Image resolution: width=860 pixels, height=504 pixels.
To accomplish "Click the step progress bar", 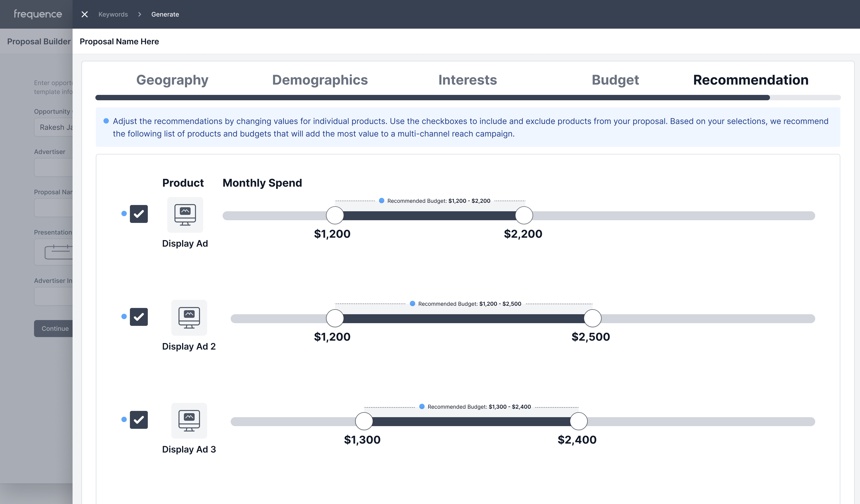I will (468, 98).
